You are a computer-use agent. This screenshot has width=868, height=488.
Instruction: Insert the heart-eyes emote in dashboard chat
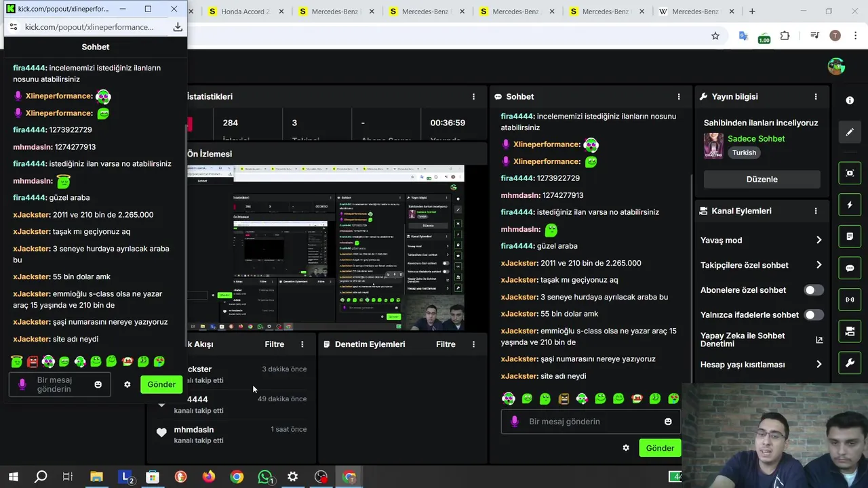[673, 399]
